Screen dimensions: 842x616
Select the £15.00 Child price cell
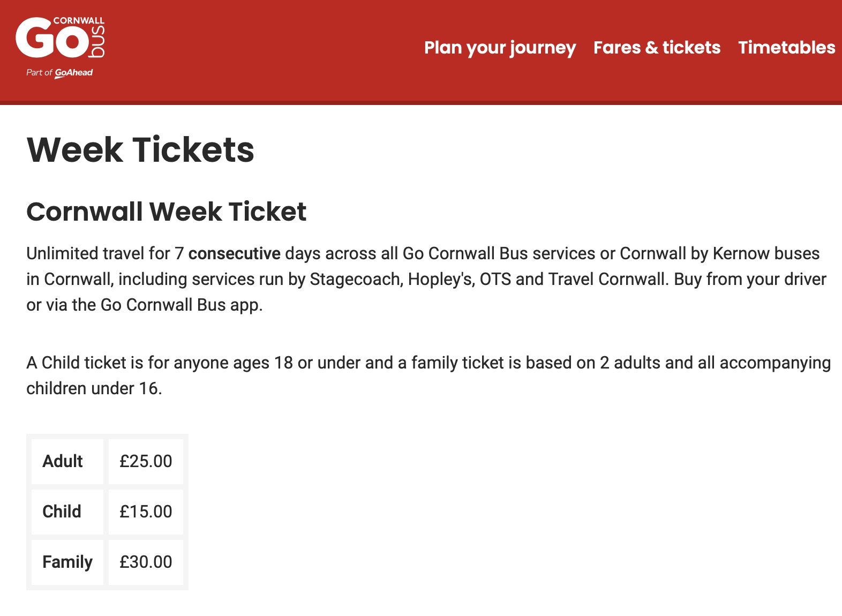(x=146, y=512)
